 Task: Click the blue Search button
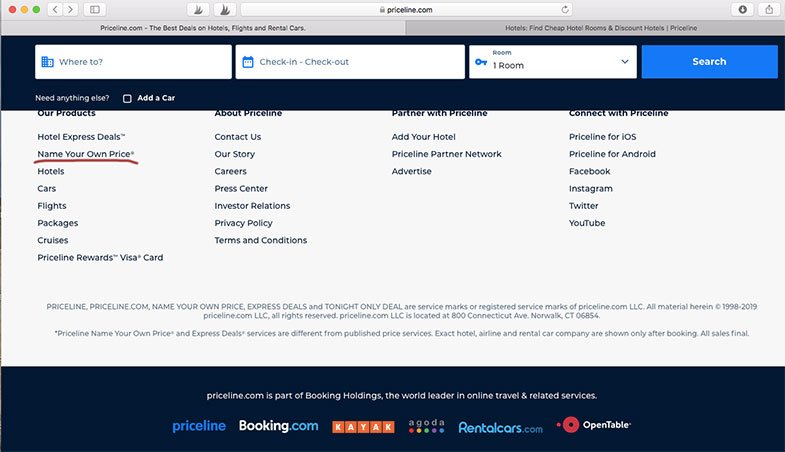(x=709, y=62)
